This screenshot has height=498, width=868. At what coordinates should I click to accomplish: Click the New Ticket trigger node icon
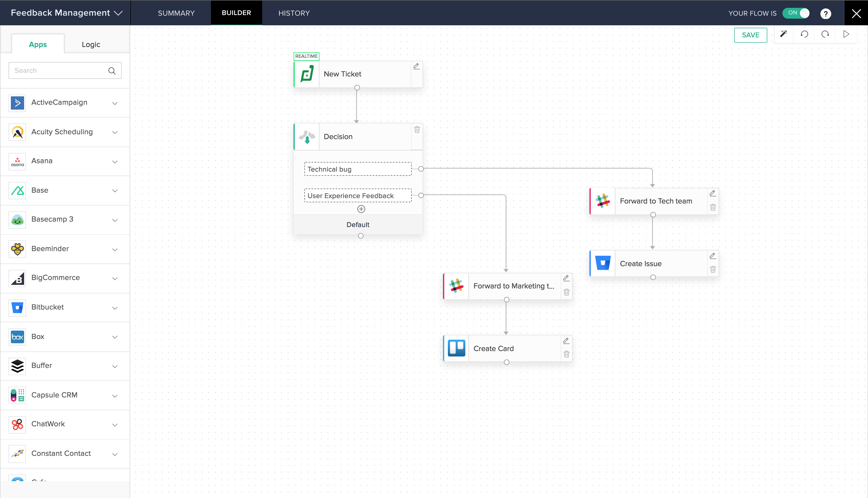pos(307,73)
